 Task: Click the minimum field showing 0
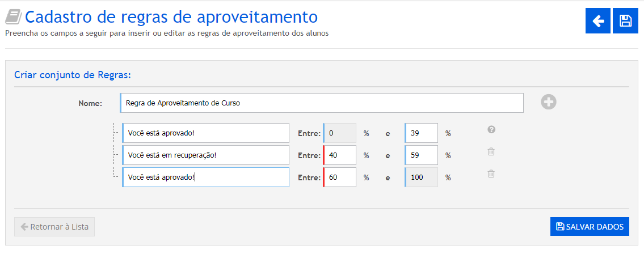(x=340, y=133)
